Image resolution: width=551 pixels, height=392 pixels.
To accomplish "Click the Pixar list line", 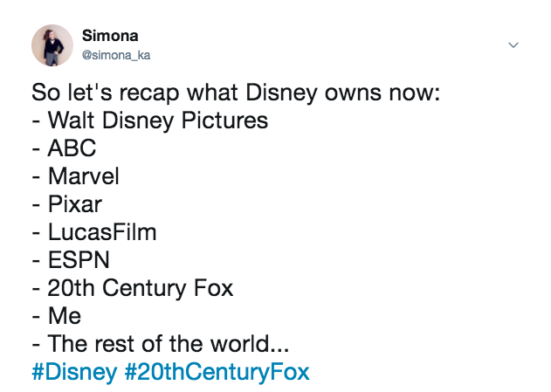I will pos(66,204).
